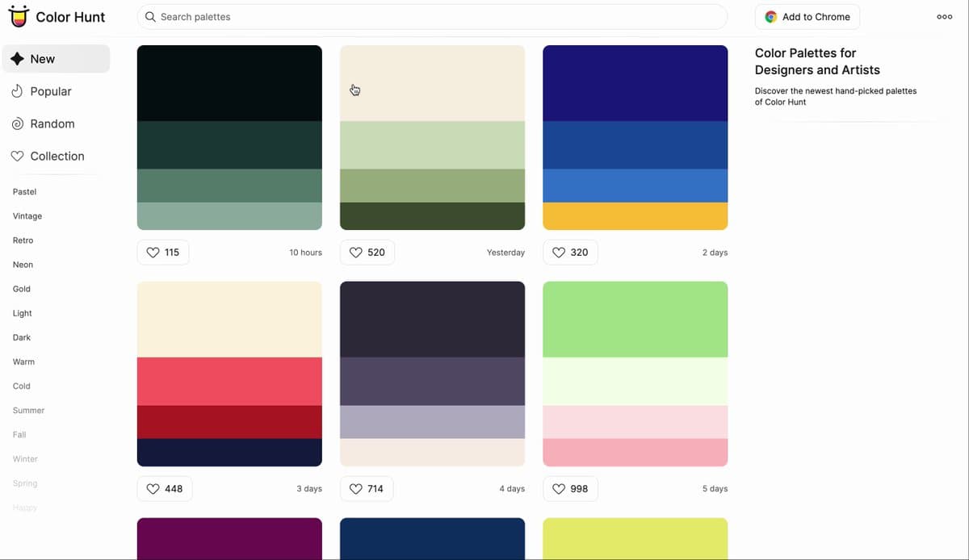The image size is (969, 560).
Task: Like the palette with 320 likes
Action: [x=570, y=253]
